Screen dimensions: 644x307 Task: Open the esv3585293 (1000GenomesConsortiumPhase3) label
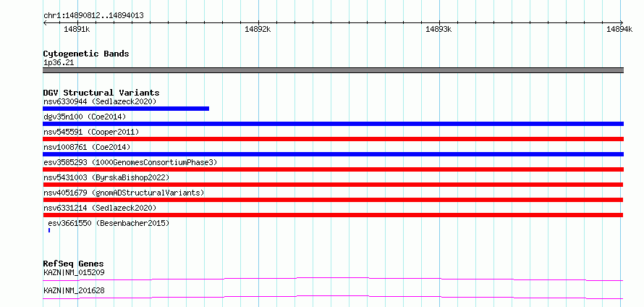pyautogui.click(x=130, y=162)
